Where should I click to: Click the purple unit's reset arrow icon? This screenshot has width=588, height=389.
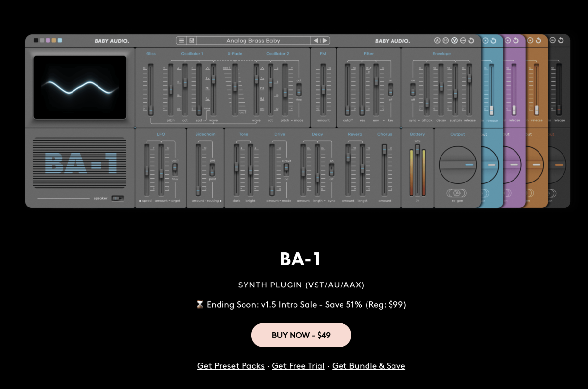(x=516, y=41)
